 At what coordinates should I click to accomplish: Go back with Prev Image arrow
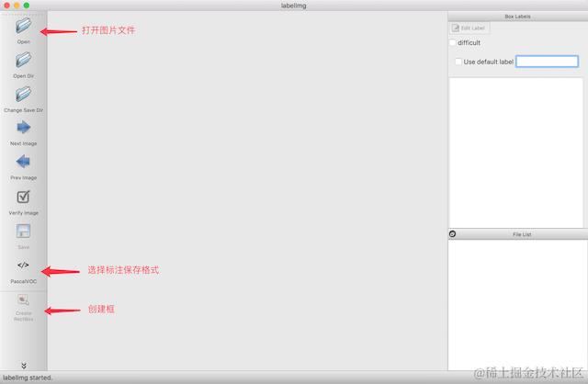pos(23,162)
